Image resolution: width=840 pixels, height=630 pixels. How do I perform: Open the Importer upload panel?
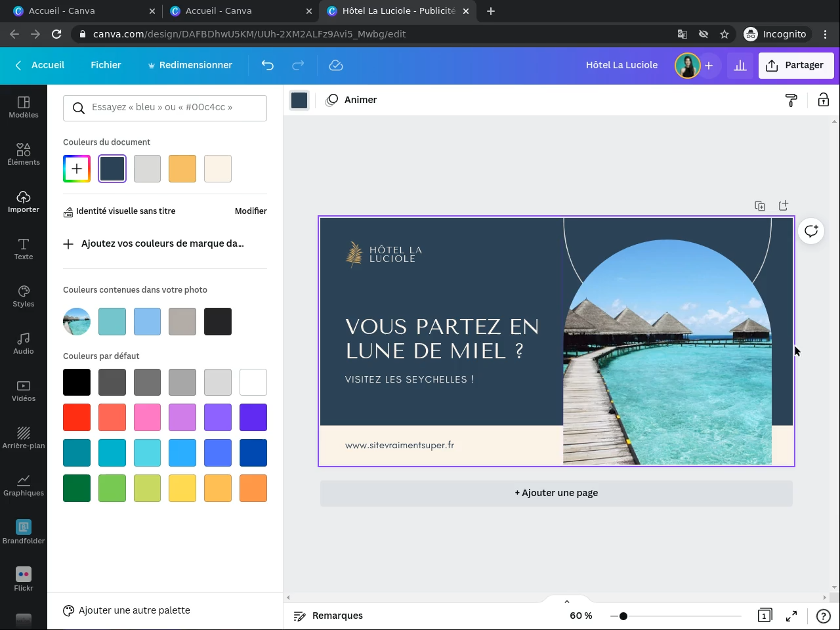click(x=24, y=202)
